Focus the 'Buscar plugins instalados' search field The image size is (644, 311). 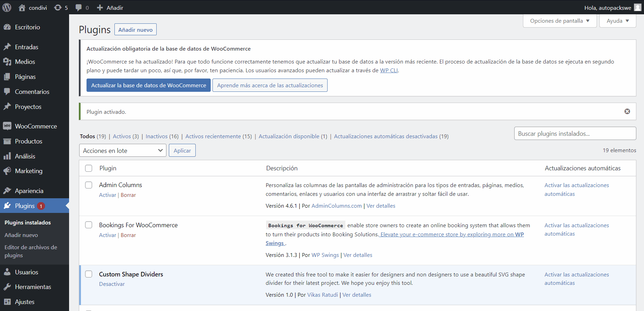click(x=575, y=133)
